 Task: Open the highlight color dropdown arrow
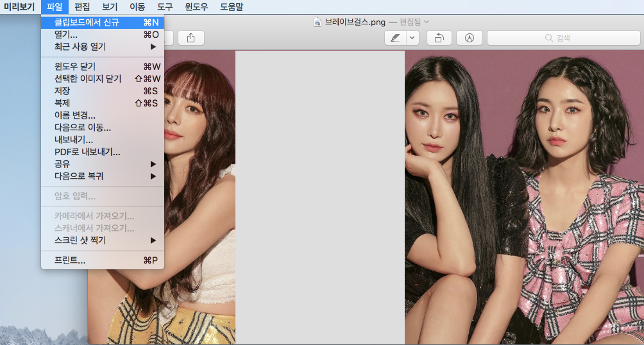pyautogui.click(x=412, y=38)
